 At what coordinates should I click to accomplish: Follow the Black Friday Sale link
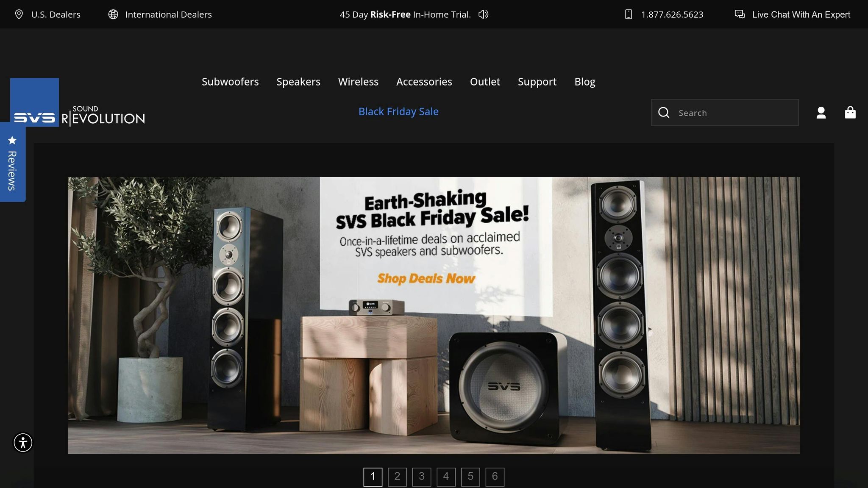tap(398, 111)
